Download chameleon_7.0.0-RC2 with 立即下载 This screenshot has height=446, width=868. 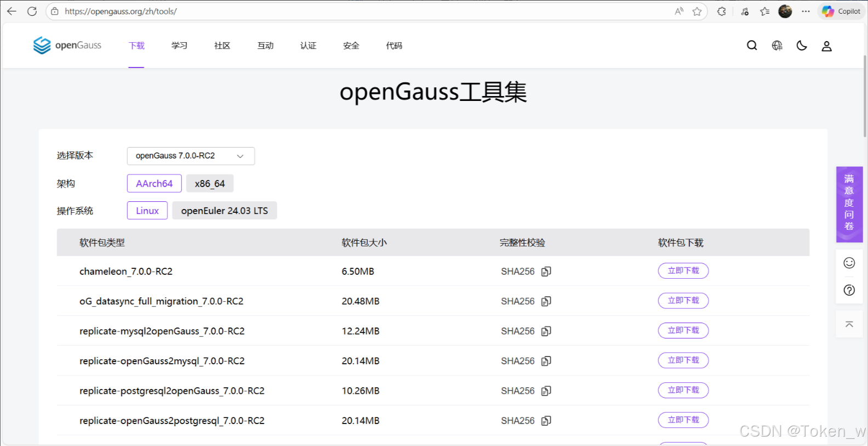[683, 270]
